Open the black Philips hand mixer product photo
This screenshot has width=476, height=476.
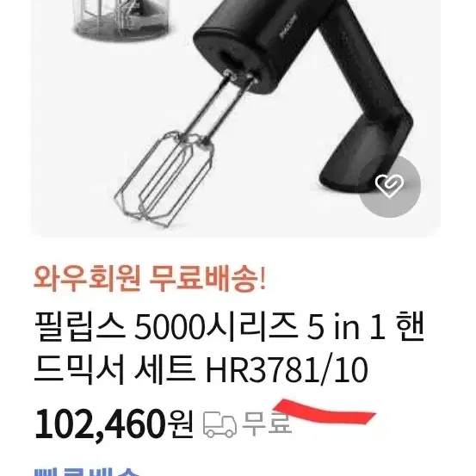236,118
